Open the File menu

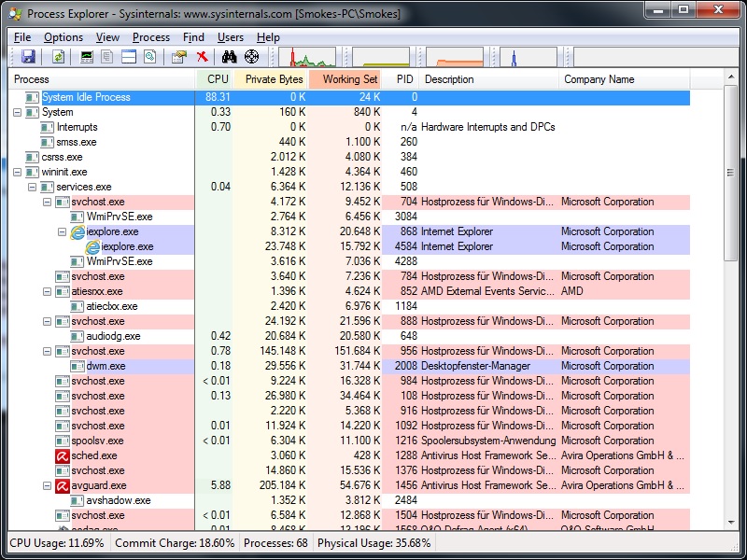click(x=22, y=37)
